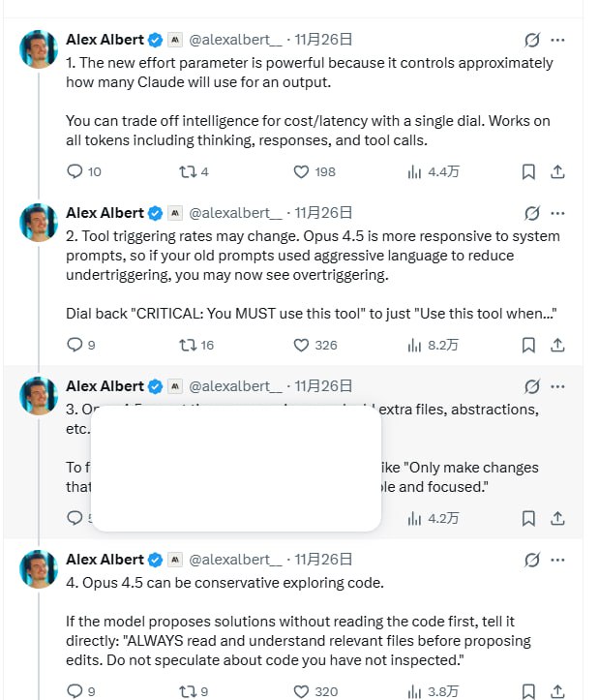This screenshot has width=599, height=700.
Task: Retweet the tweet with 16 reposts
Action: [x=189, y=345]
